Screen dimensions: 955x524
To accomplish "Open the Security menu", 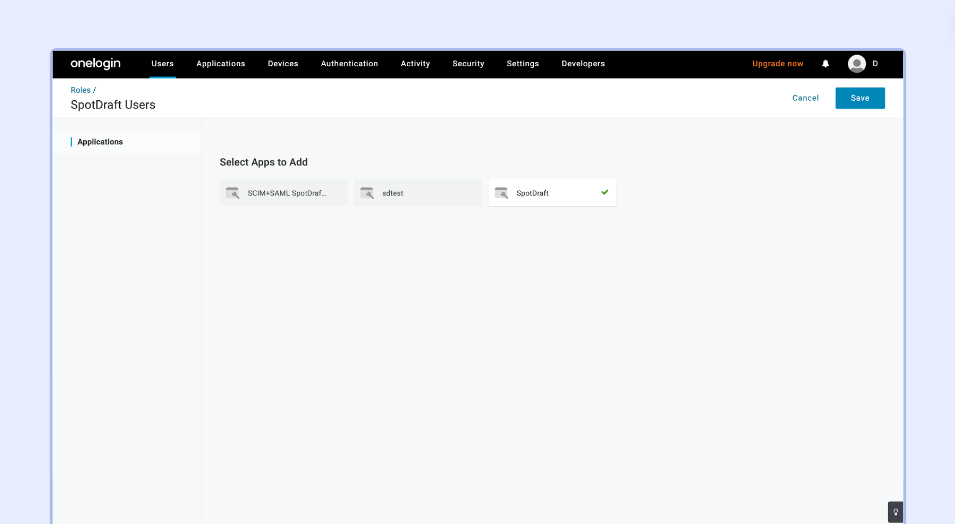I will click(468, 63).
